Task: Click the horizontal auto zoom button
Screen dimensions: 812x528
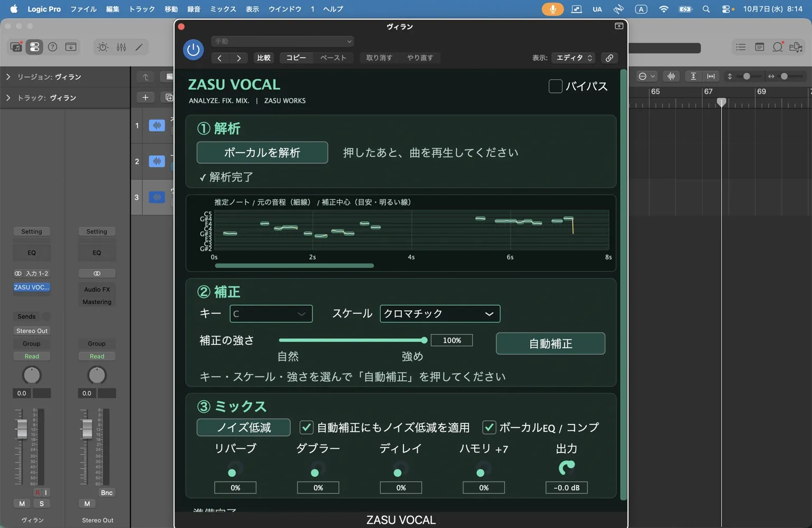Action: (710, 76)
